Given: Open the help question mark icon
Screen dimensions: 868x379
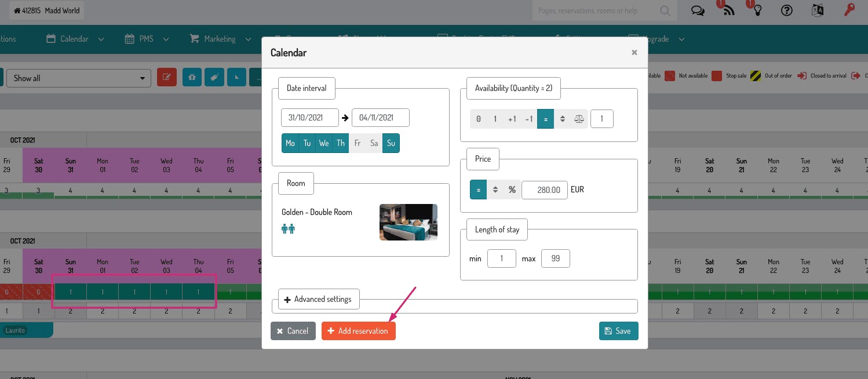Looking at the screenshot, I should 787,10.
